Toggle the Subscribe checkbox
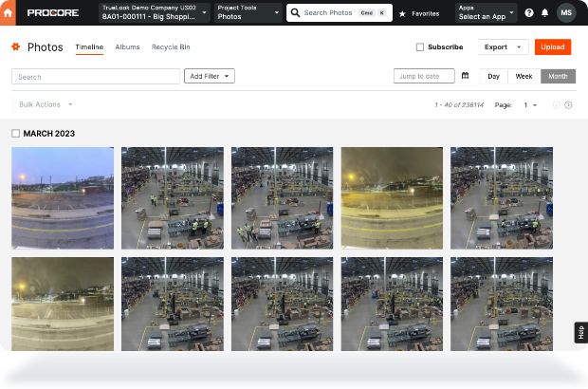 [x=420, y=46]
